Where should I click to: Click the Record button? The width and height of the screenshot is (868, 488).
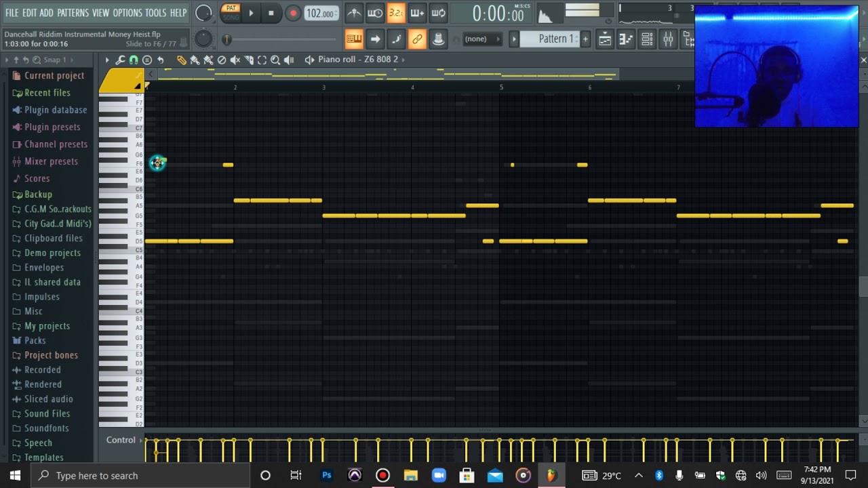tap(293, 13)
